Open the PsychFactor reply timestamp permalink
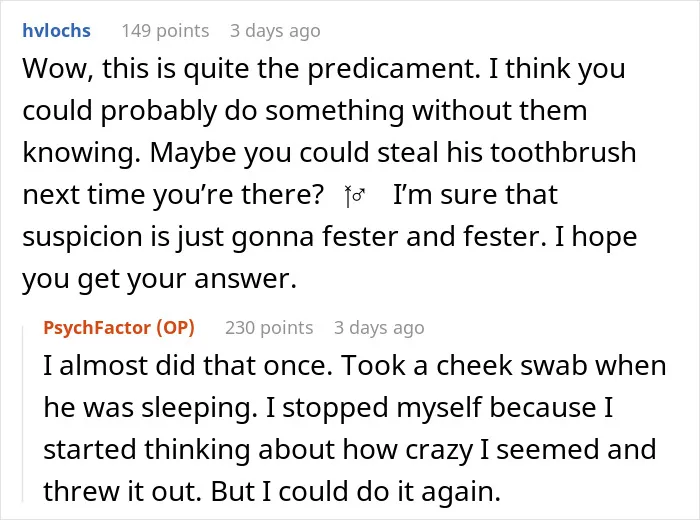 (379, 328)
